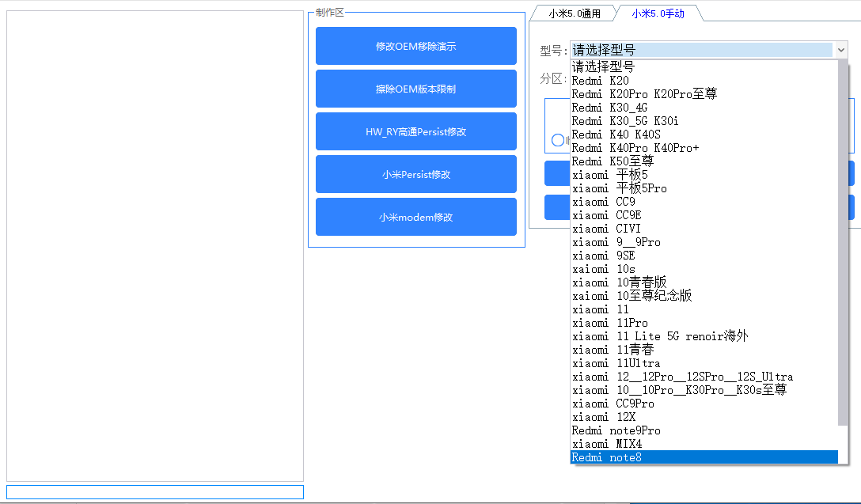Click the 小米Persist修改 button
This screenshot has width=861, height=504.
[x=415, y=175]
